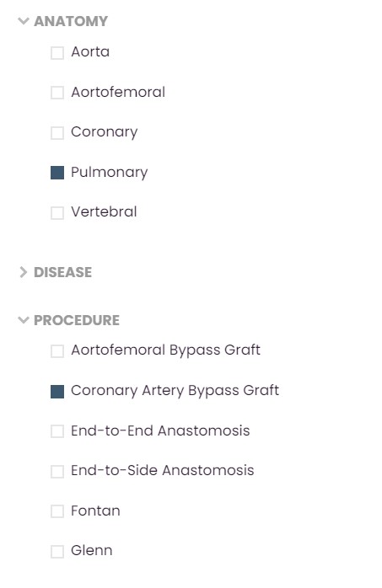Tick the Coronary checkbox

(57, 133)
